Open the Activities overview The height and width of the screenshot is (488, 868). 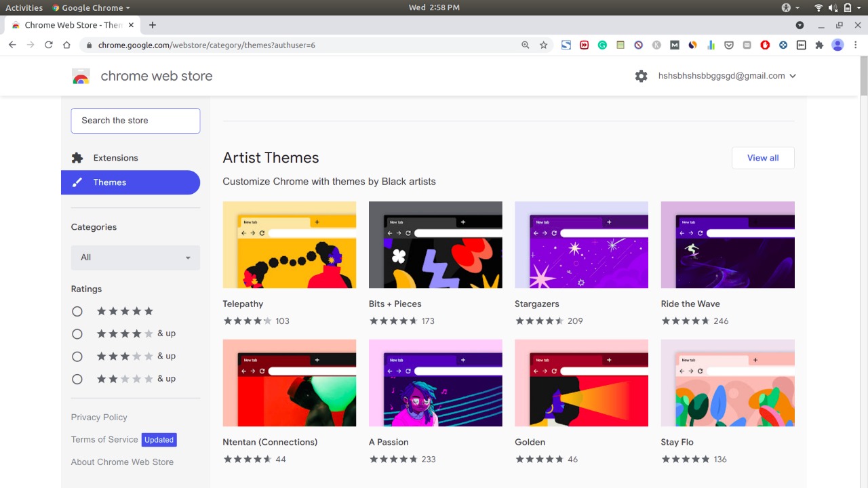tap(24, 7)
